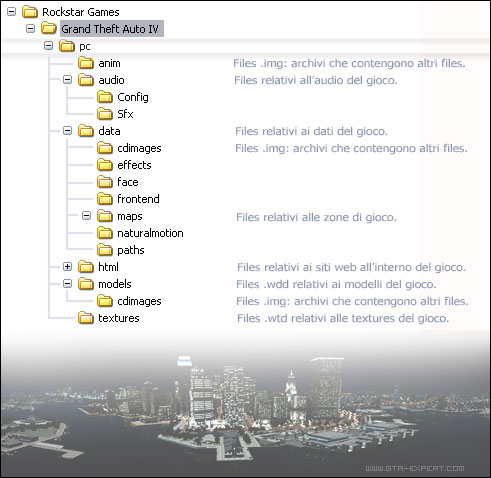491x478 pixels.
Task: Click description 'Files relativi alle zone di gioco.'
Action: [316, 217]
